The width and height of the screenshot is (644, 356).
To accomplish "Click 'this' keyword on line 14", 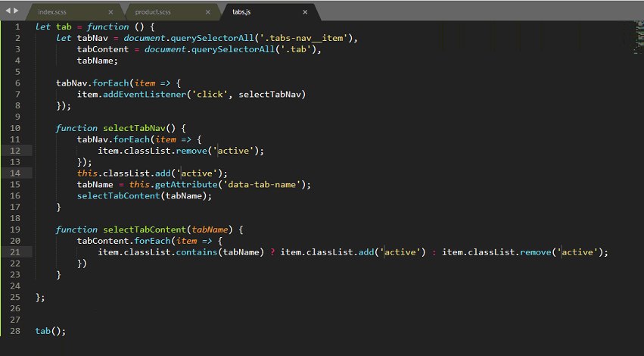I will pos(87,173).
